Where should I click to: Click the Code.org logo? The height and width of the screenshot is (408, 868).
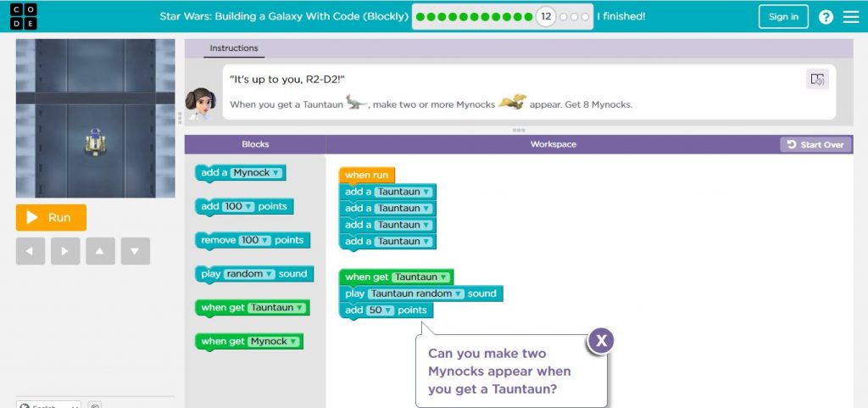coord(23,17)
